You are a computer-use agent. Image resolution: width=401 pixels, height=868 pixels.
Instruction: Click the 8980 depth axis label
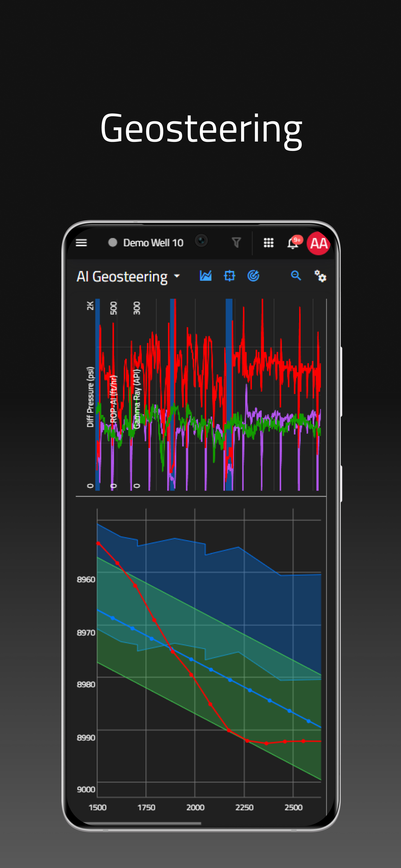coord(86,684)
